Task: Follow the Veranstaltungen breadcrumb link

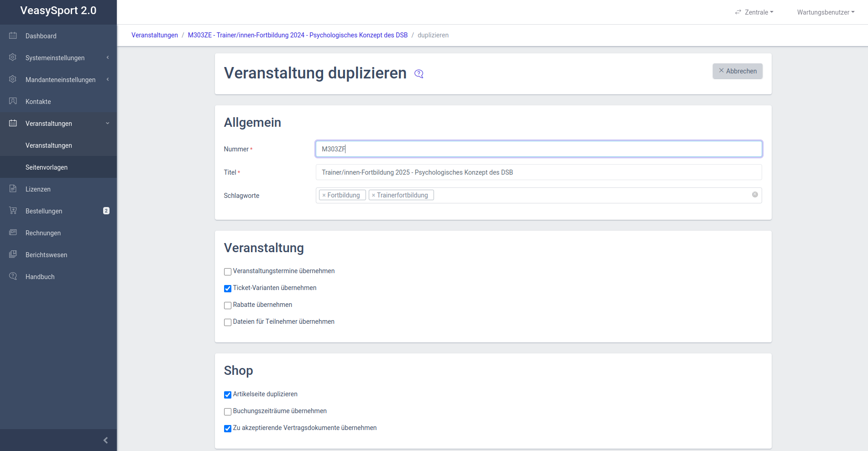Action: pyautogui.click(x=155, y=35)
